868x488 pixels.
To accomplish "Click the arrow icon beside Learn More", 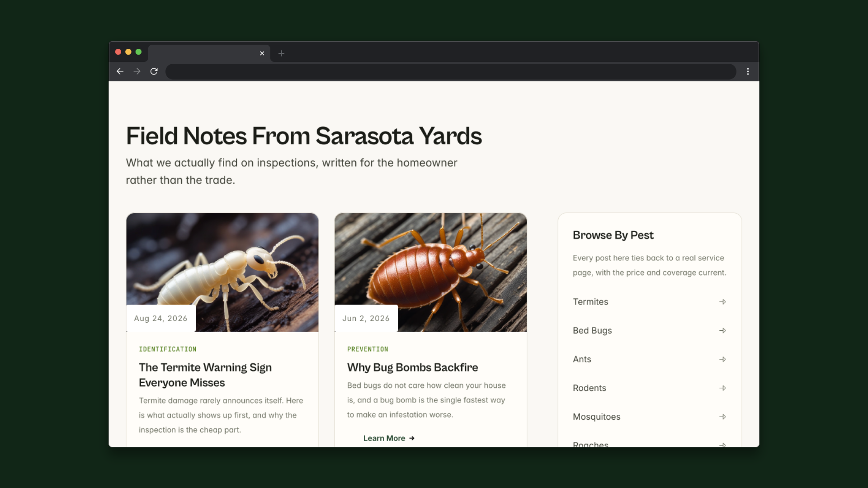I will pos(412,438).
